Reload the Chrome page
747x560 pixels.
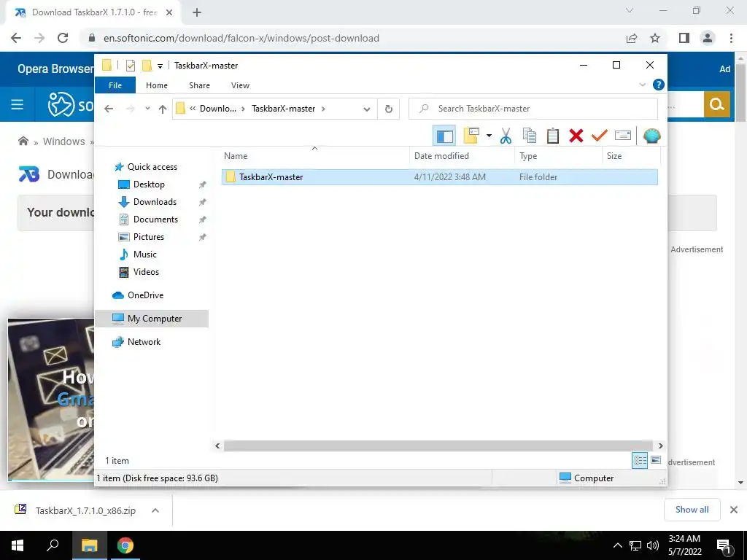(63, 38)
